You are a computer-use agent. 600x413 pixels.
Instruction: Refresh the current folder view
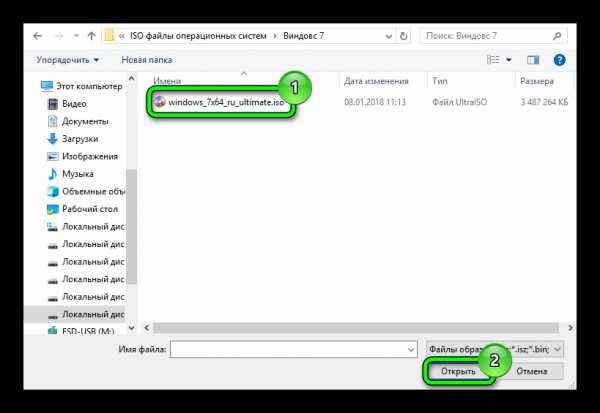click(x=403, y=36)
